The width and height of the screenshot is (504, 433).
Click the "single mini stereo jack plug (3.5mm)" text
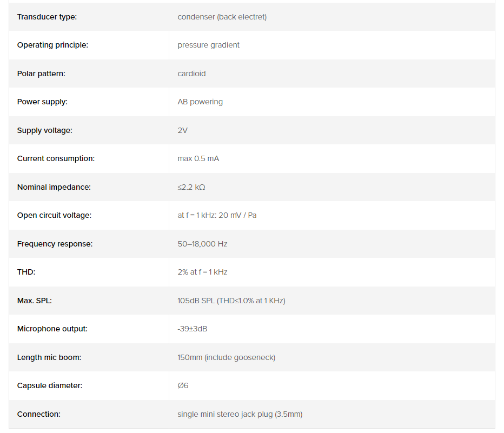(240, 414)
